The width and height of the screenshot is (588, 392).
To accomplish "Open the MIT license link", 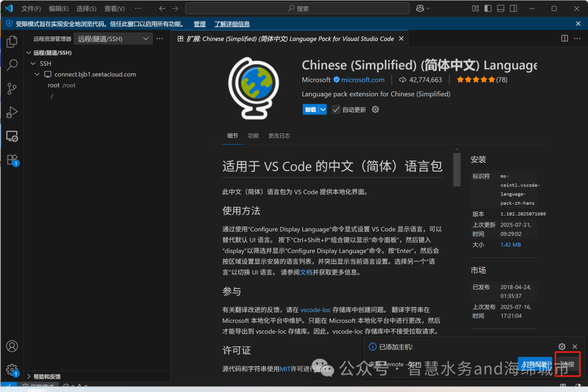I will [285, 369].
